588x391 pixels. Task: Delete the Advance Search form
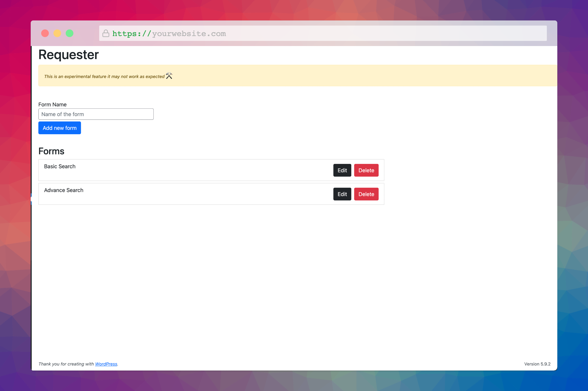[x=366, y=194]
